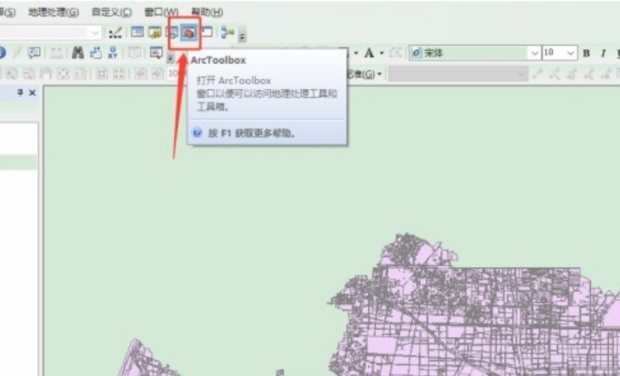The width and height of the screenshot is (620, 376).
Task: Open the Time Slider window icon
Action: click(x=135, y=53)
